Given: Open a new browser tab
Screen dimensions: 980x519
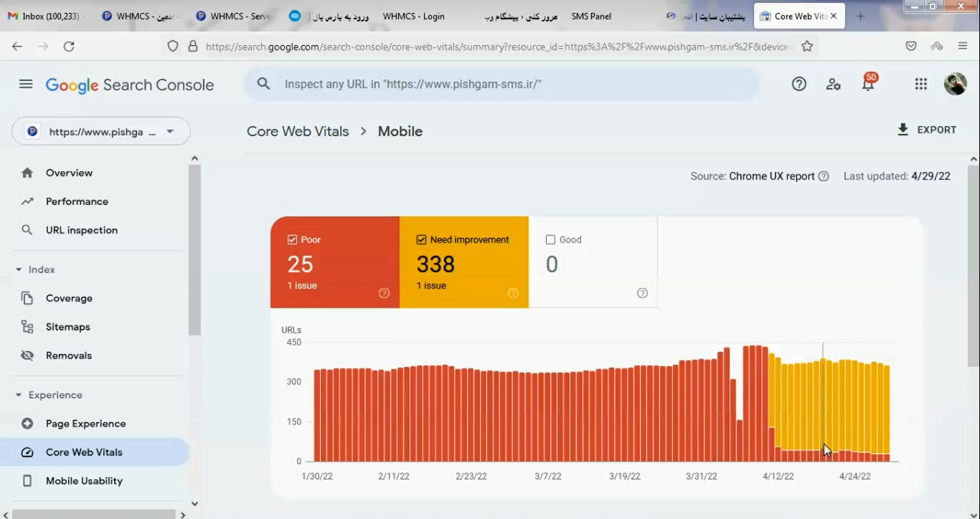Looking at the screenshot, I should [x=860, y=16].
